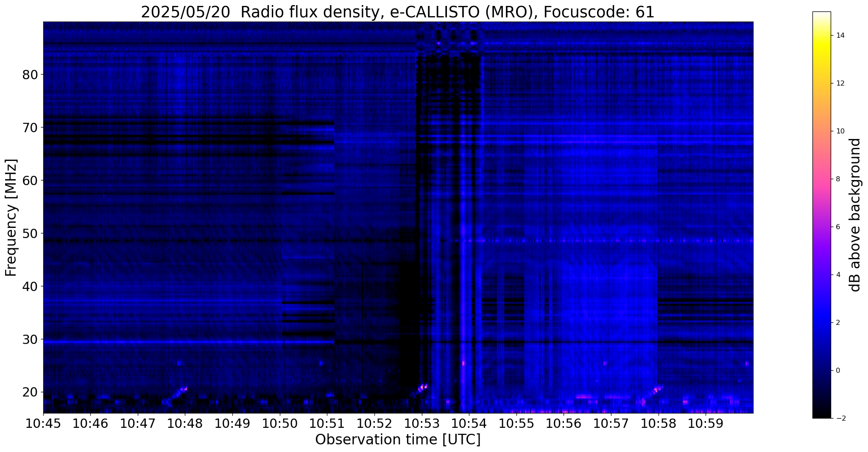Click the 'Frequency [MHz]' y-axis label
Image resolution: width=868 pixels, height=452 pixels.
11,217
